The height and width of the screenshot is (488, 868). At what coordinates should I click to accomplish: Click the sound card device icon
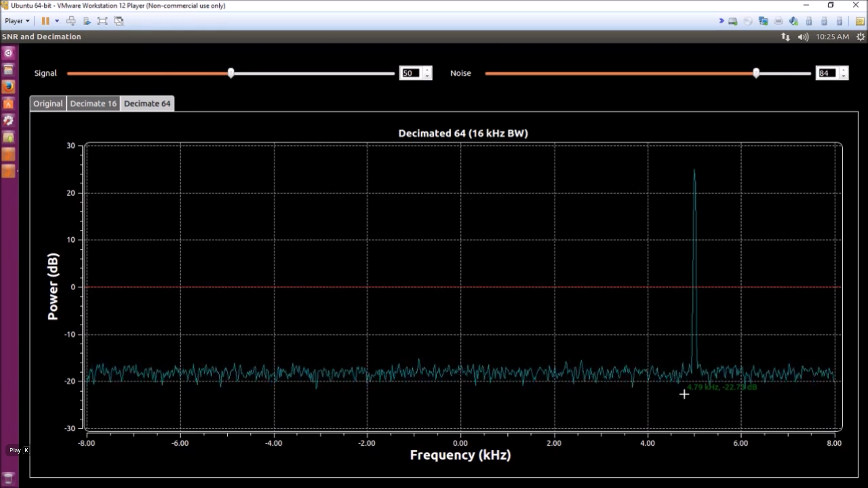793,21
